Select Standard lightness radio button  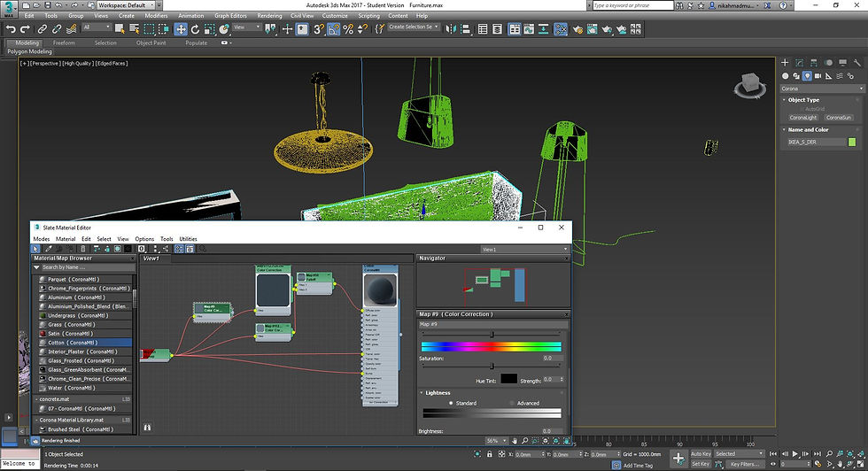[451, 403]
